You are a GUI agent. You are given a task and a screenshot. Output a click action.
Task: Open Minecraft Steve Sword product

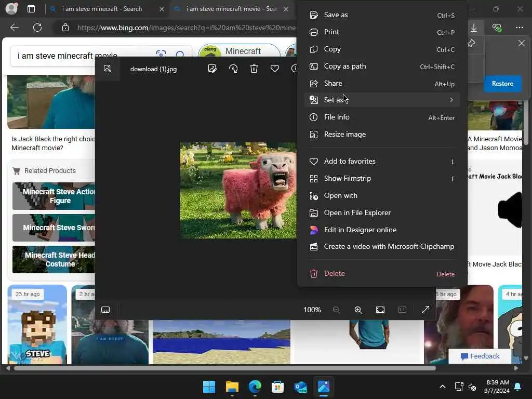(54, 228)
